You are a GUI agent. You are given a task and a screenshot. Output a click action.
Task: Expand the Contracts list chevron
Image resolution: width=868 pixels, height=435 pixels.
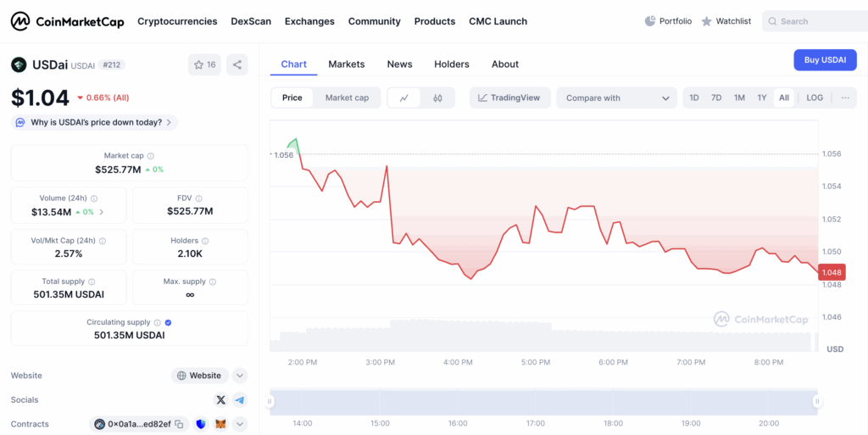240,424
